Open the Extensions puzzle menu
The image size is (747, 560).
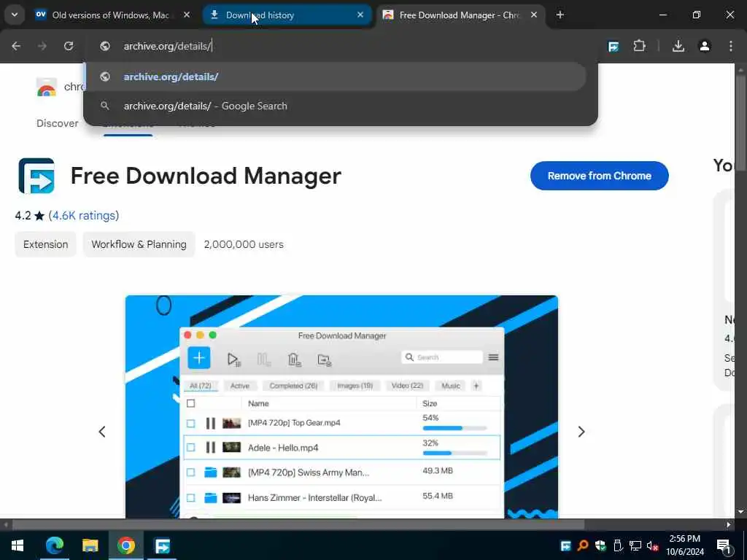coord(639,46)
